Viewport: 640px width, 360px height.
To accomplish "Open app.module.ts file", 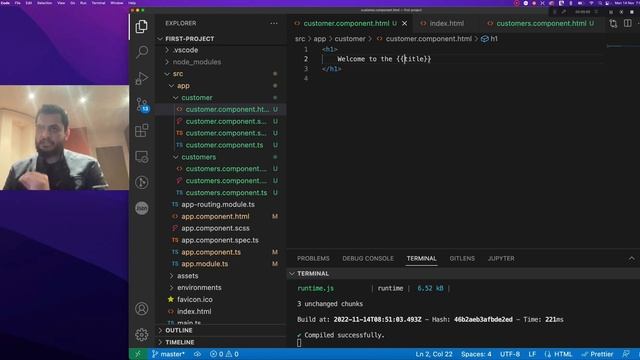I will click(221, 264).
